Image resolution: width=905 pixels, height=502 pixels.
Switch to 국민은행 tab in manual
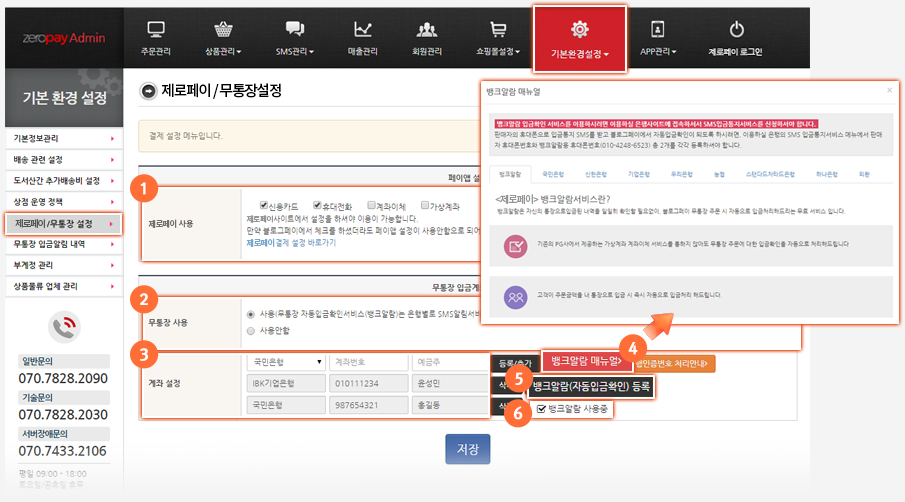[553, 174]
